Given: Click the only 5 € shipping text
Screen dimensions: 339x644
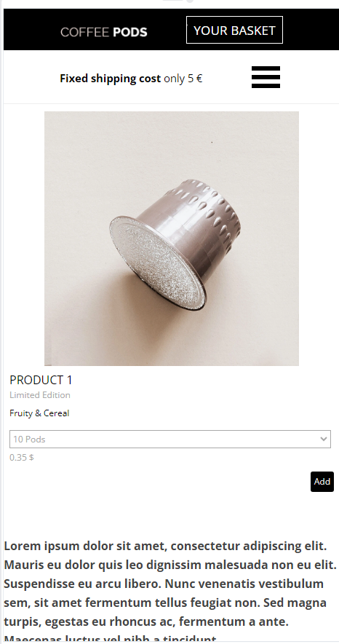Looking at the screenshot, I should [x=183, y=79].
